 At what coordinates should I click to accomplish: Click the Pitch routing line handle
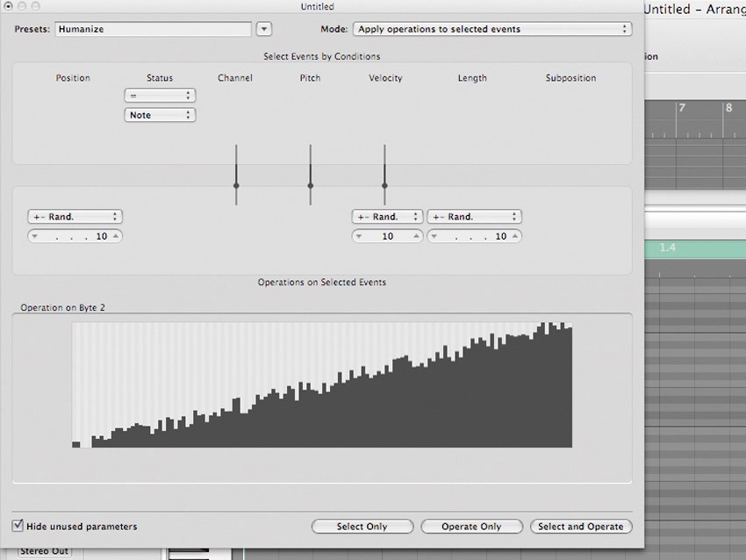310,185
